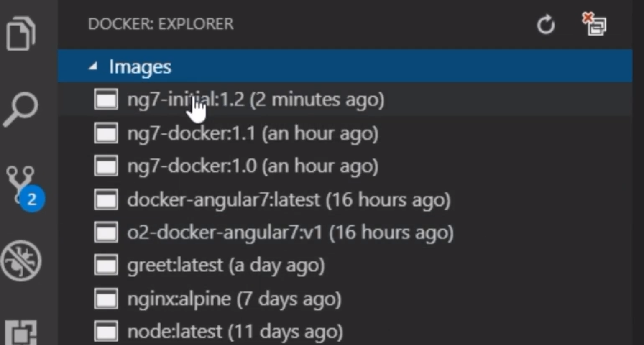The image size is (644, 345).
Task: Select ng7-docker:1.1 image entry
Action: [345, 133]
